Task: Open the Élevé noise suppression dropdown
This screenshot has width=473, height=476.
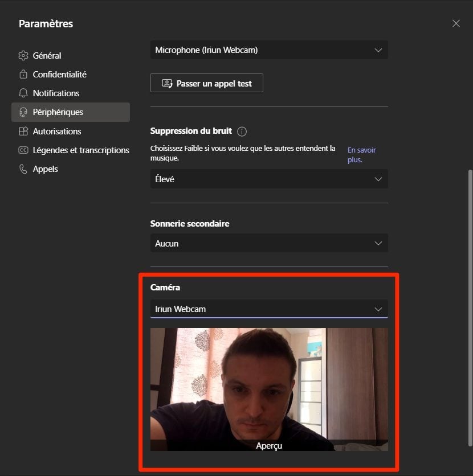Action: click(x=269, y=179)
